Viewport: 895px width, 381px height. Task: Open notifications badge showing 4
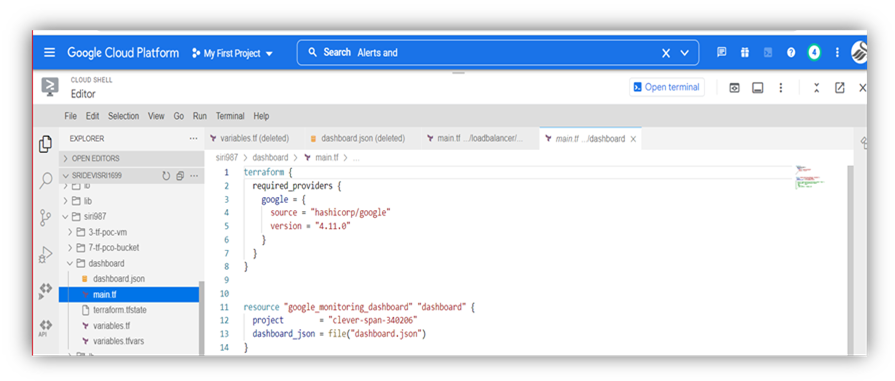pyautogui.click(x=815, y=53)
